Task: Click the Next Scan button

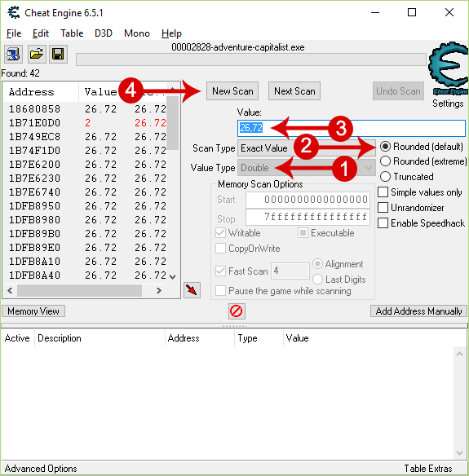Action: coord(294,90)
